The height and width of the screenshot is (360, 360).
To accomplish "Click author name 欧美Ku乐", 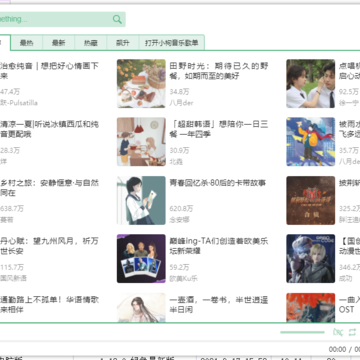I will click(184, 278).
